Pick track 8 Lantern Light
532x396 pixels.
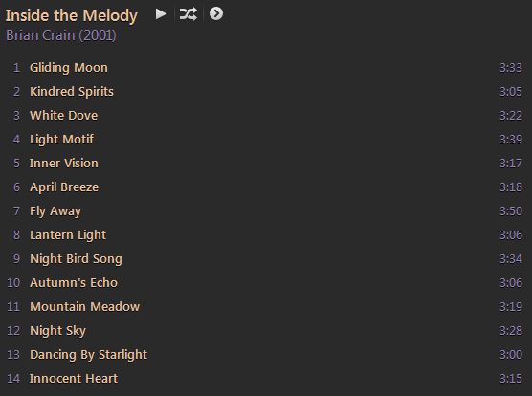pos(266,235)
